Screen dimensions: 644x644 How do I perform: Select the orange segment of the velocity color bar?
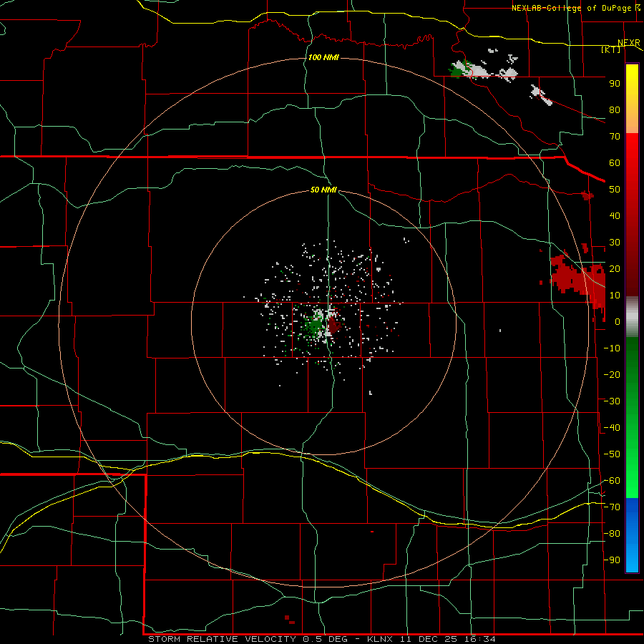632,119
